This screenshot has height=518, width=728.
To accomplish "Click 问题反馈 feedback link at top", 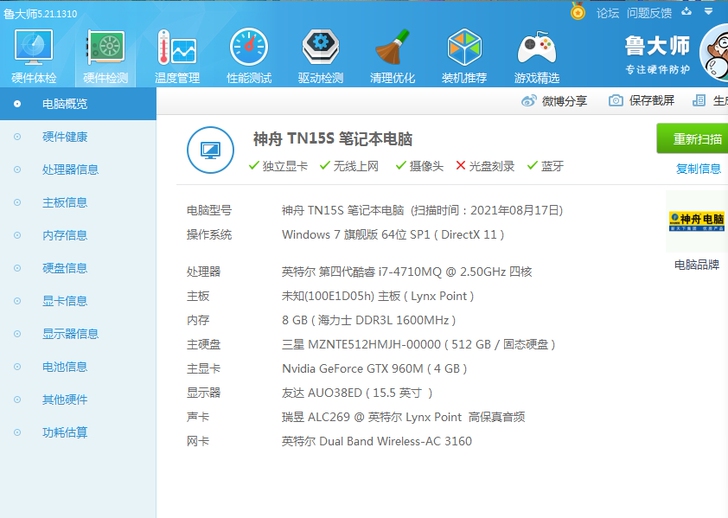I will tap(649, 13).
